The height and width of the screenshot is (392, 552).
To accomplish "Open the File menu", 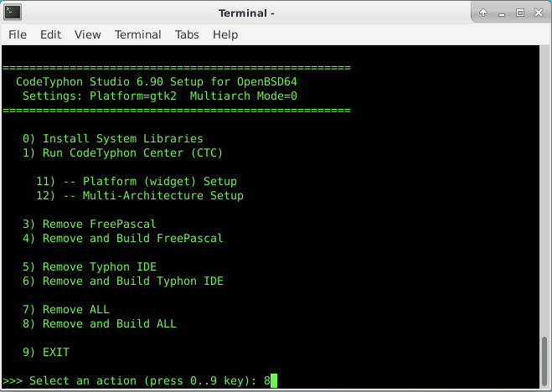I will click(x=18, y=34).
